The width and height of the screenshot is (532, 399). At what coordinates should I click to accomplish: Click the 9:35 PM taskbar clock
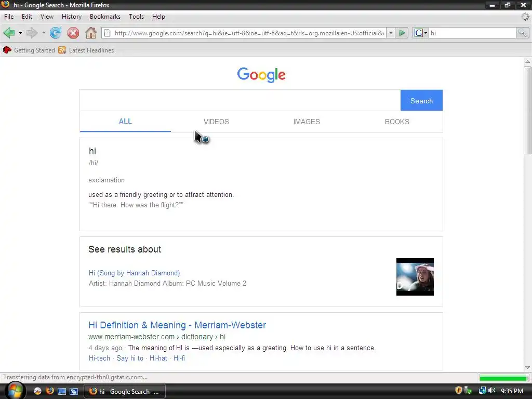[512, 391]
